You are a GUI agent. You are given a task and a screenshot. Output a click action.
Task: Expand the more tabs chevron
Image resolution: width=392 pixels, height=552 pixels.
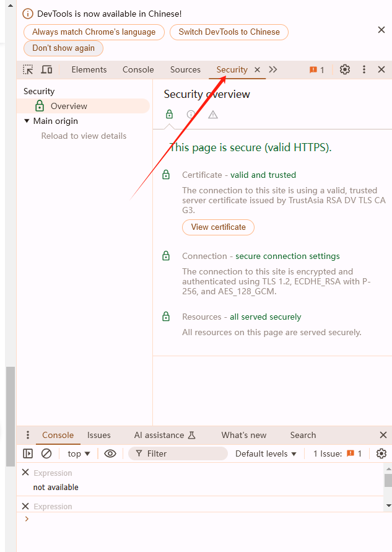coord(273,70)
